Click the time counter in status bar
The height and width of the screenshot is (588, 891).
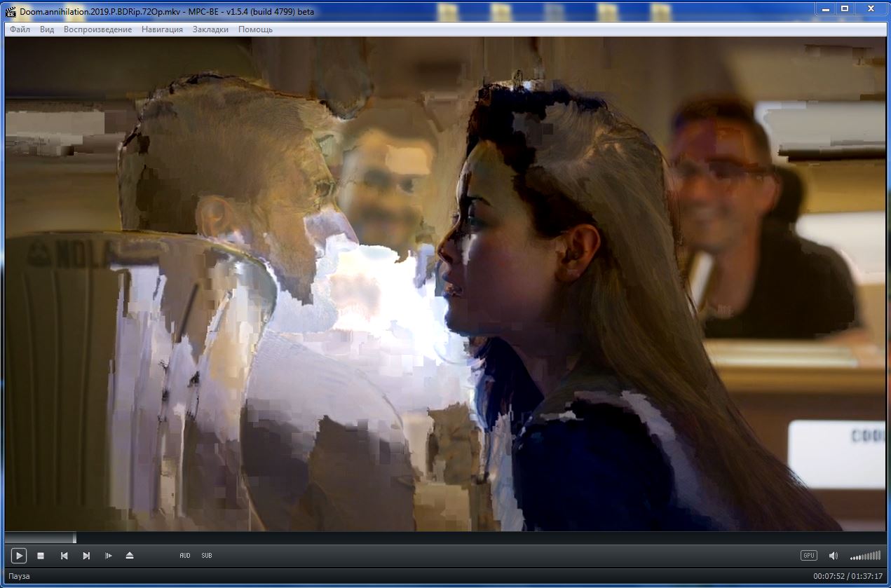pyautogui.click(x=847, y=576)
